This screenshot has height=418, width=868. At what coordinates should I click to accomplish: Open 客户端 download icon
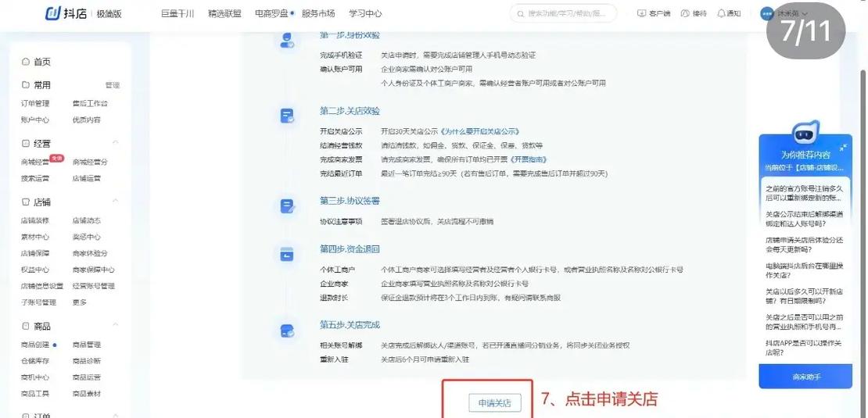(641, 13)
